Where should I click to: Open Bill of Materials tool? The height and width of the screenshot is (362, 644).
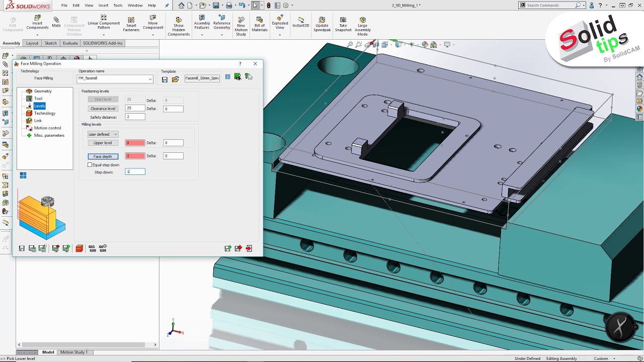tap(260, 24)
